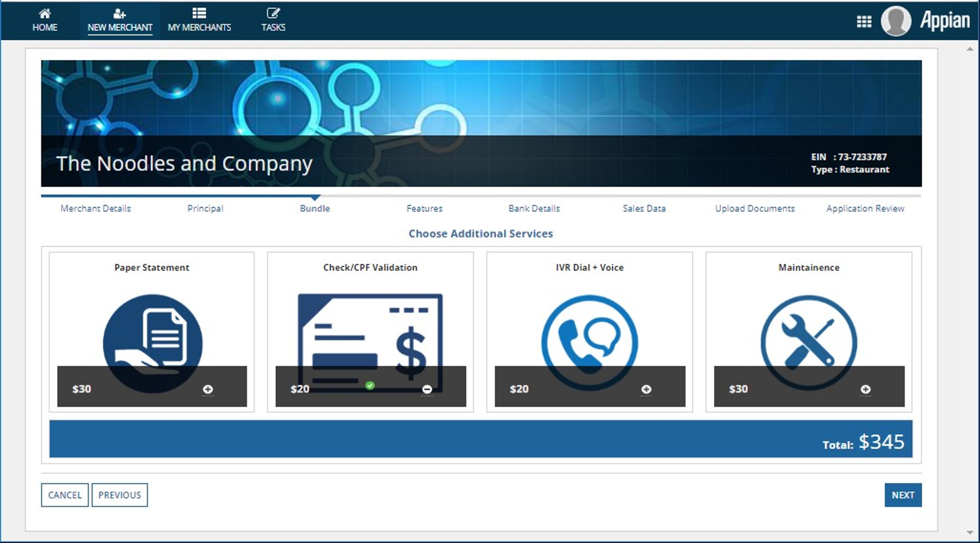Go to the Principal step
The width and height of the screenshot is (980, 543).
205,208
